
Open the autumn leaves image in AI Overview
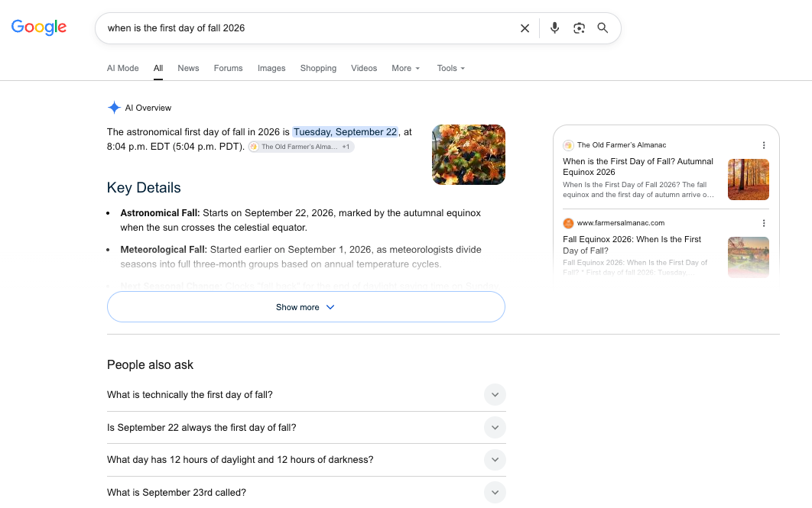click(x=469, y=154)
